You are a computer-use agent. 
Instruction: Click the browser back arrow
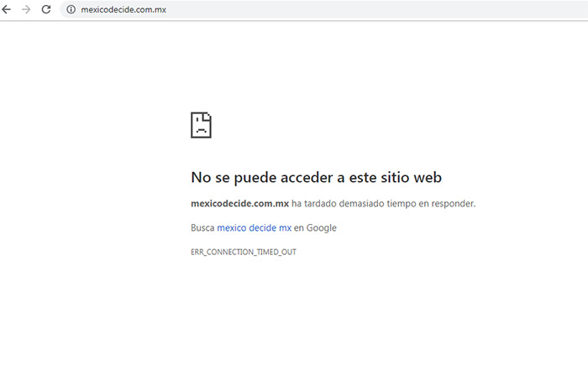(x=9, y=9)
